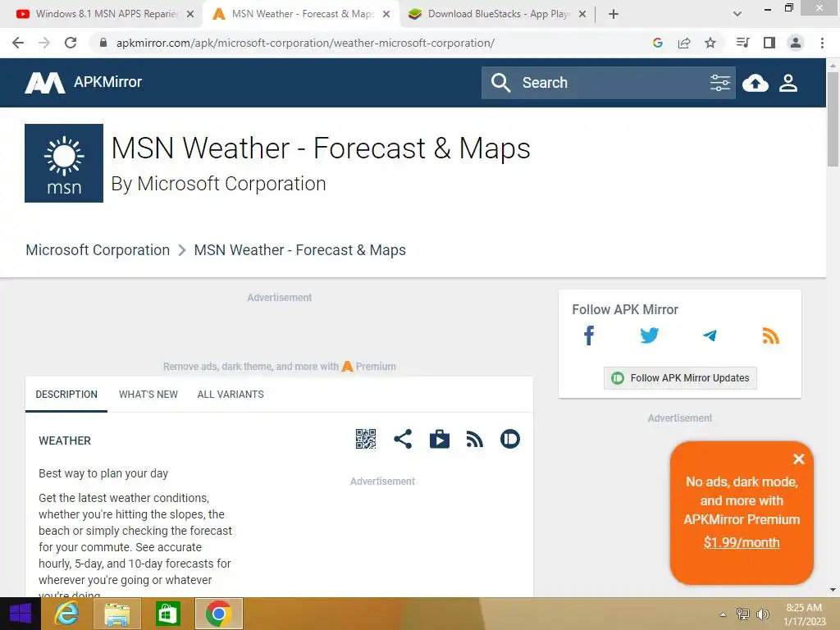Open APK Mirror RSS feed icon
This screenshot has width=840, height=630.
770,336
